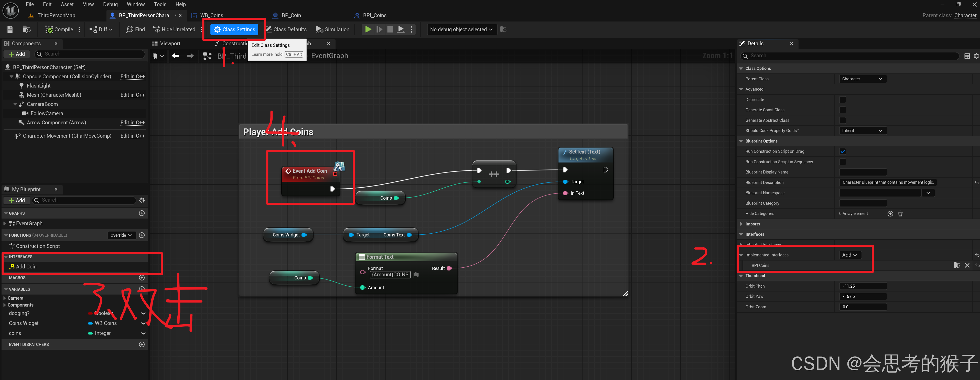Enable the Deprecate checkbox
This screenshot has height=380, width=980.
tap(842, 100)
